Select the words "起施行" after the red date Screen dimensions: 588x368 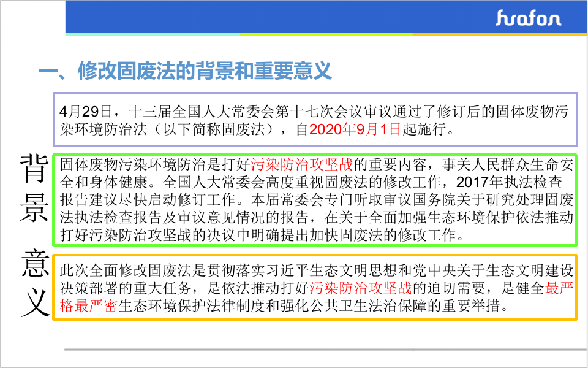(x=423, y=129)
